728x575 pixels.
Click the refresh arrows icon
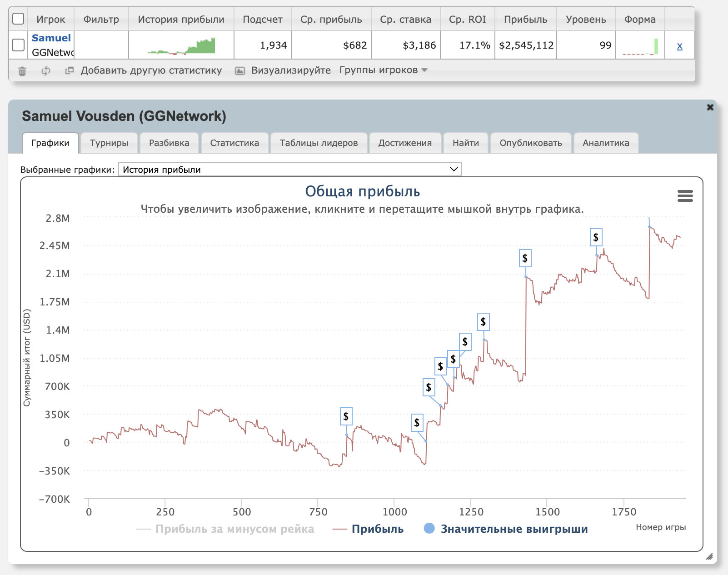click(x=45, y=71)
